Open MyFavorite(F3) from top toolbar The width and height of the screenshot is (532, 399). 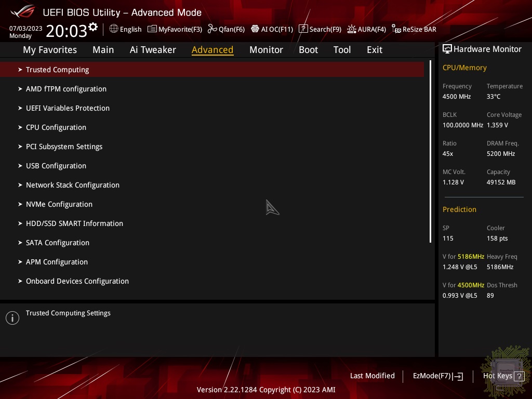pyautogui.click(x=175, y=29)
